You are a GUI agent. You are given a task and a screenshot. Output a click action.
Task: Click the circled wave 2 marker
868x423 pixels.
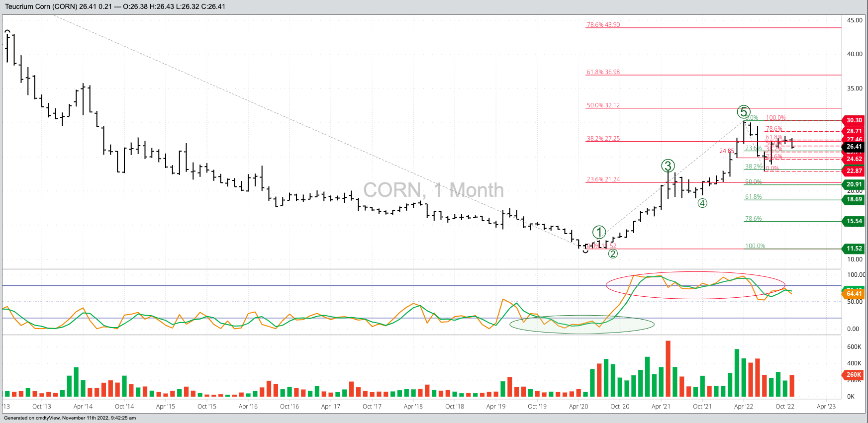tap(613, 254)
